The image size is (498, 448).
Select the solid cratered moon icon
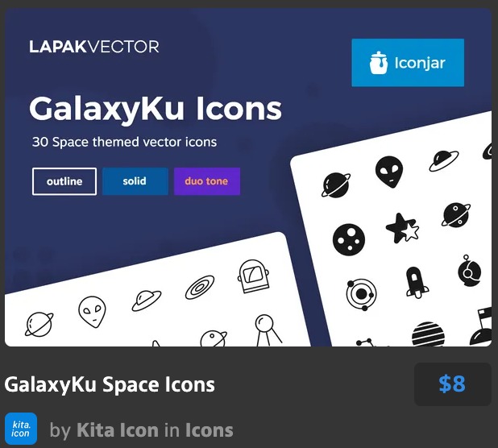[349, 239]
